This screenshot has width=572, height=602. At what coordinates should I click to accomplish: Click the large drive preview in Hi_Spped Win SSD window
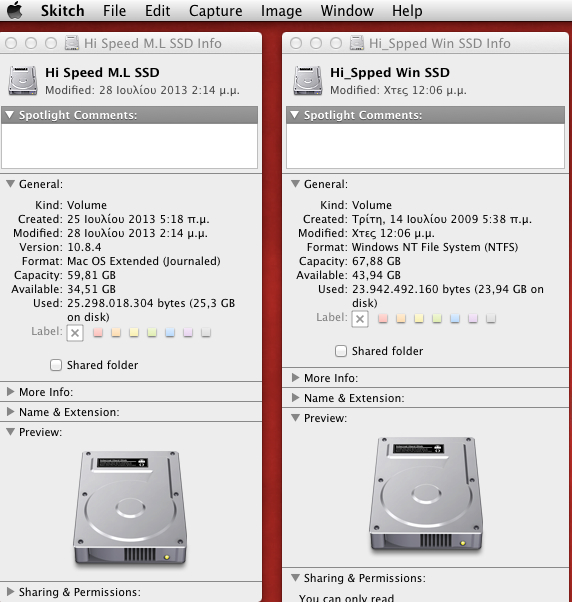[x=426, y=494]
